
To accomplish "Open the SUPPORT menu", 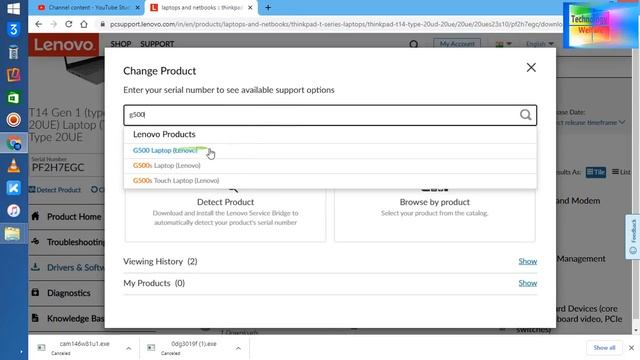I will (157, 44).
